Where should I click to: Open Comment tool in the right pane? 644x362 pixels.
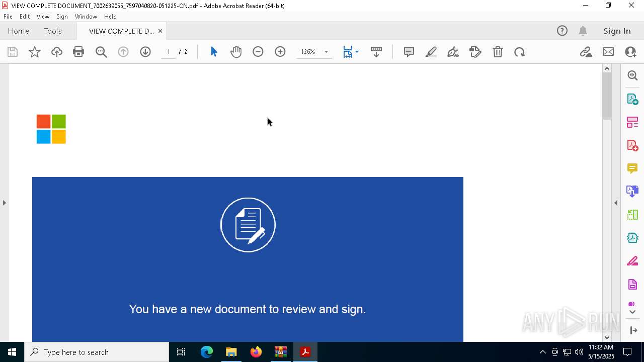pyautogui.click(x=632, y=168)
